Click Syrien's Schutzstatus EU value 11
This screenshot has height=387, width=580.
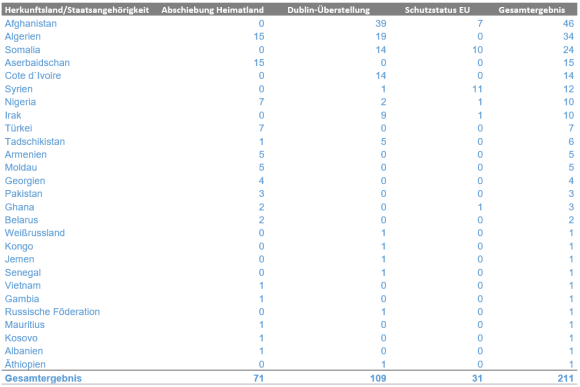(478, 89)
